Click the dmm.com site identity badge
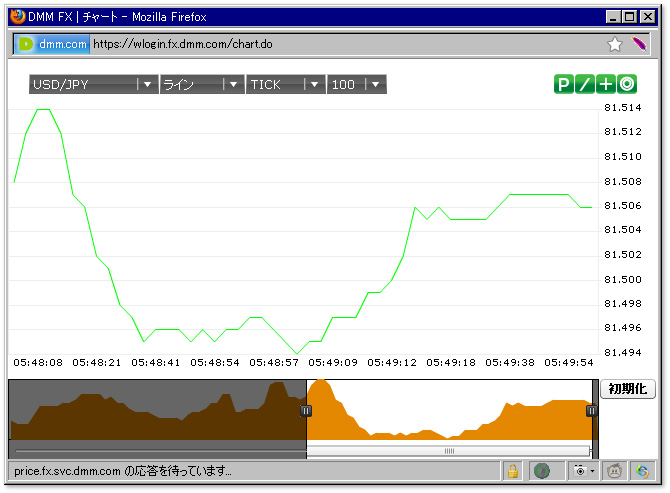Viewport: 670px width, 493px height. 52,44
